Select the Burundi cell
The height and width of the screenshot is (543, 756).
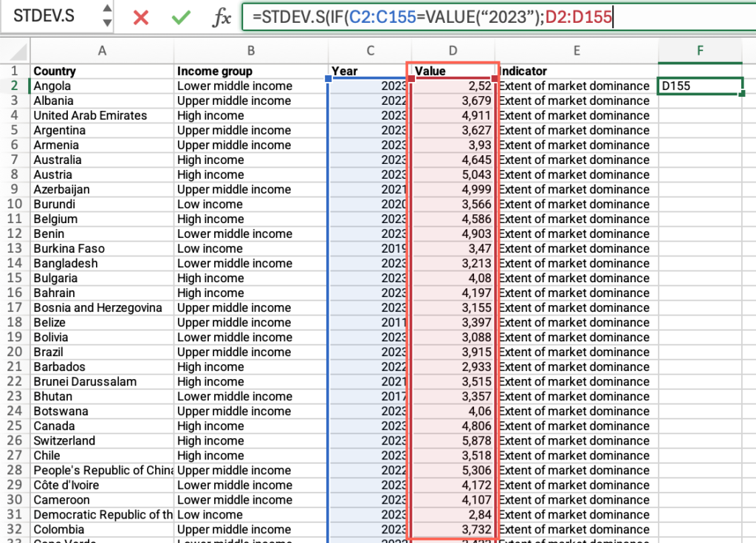pyautogui.click(x=102, y=204)
